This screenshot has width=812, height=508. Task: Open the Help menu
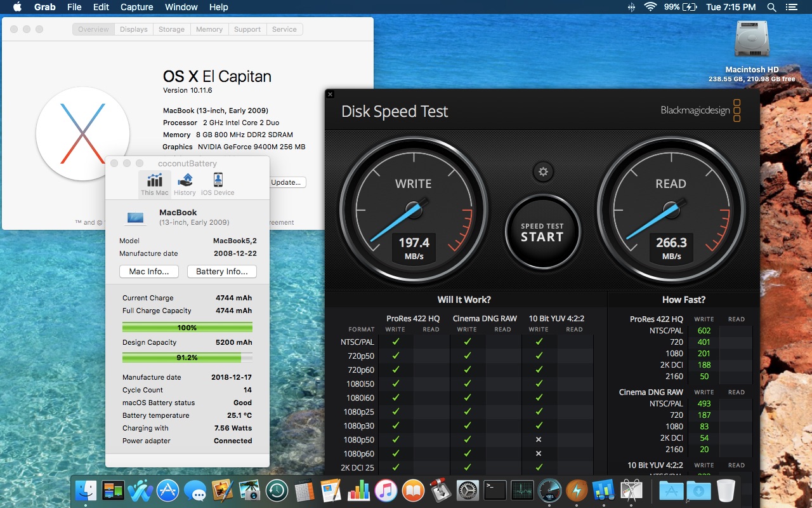(x=218, y=7)
